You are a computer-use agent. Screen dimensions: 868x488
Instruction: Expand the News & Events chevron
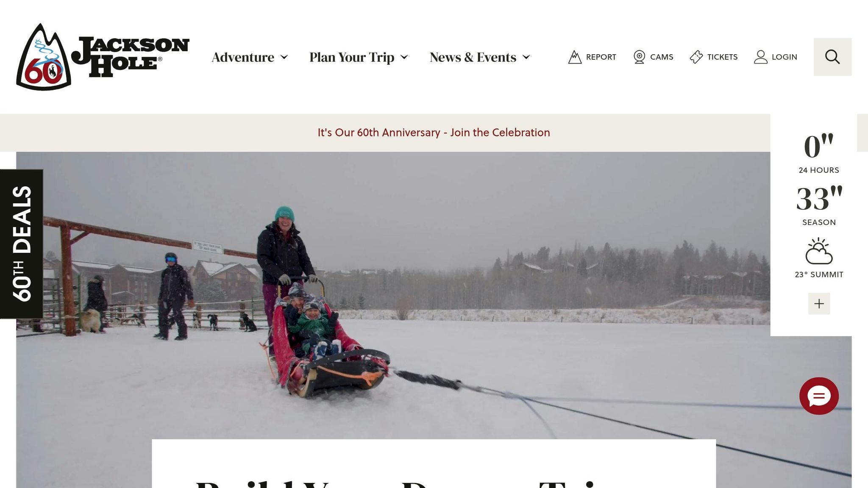[x=526, y=57]
